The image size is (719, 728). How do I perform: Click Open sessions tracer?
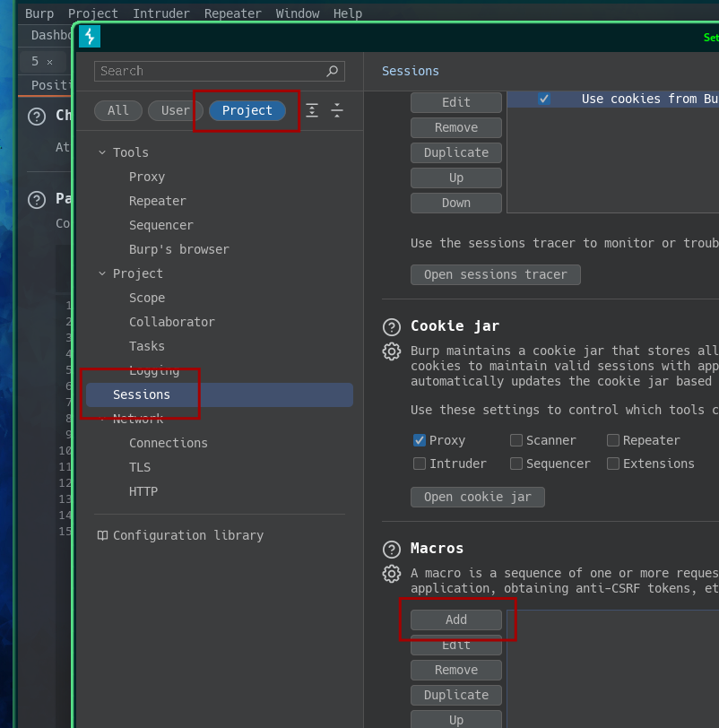pos(495,274)
